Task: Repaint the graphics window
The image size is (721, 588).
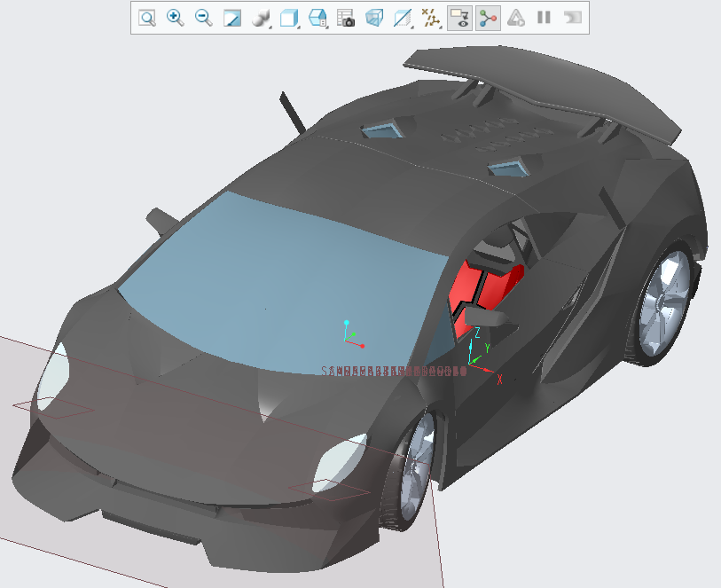Action: (232, 18)
